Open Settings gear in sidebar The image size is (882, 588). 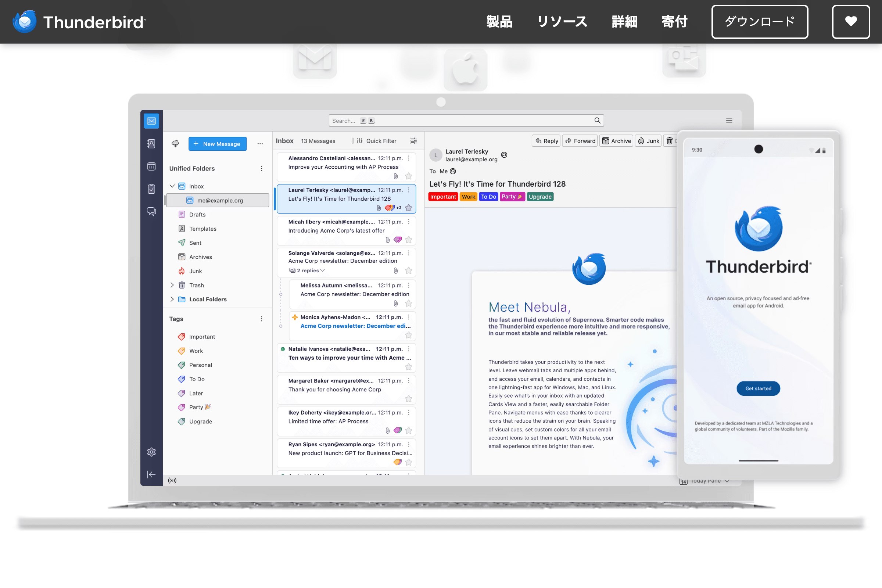coord(151,452)
